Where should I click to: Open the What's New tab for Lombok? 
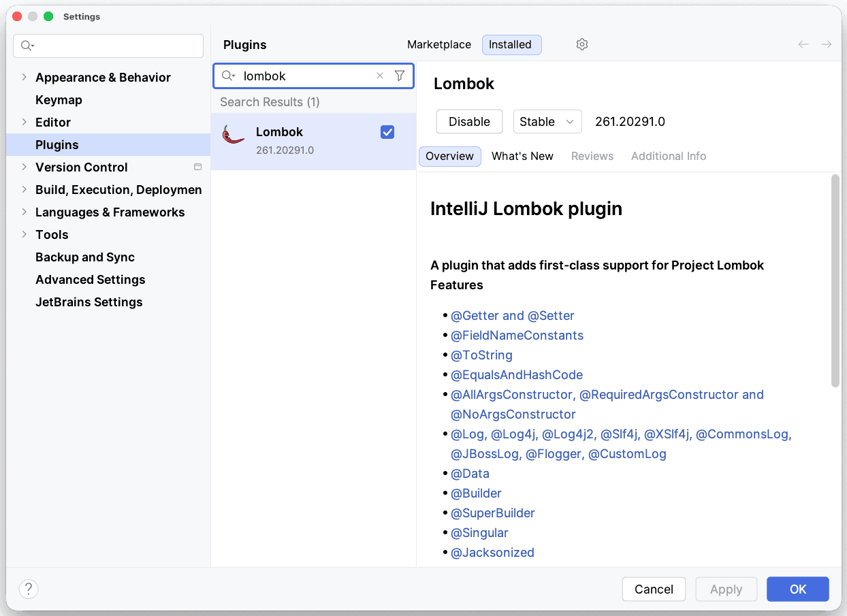pos(522,156)
